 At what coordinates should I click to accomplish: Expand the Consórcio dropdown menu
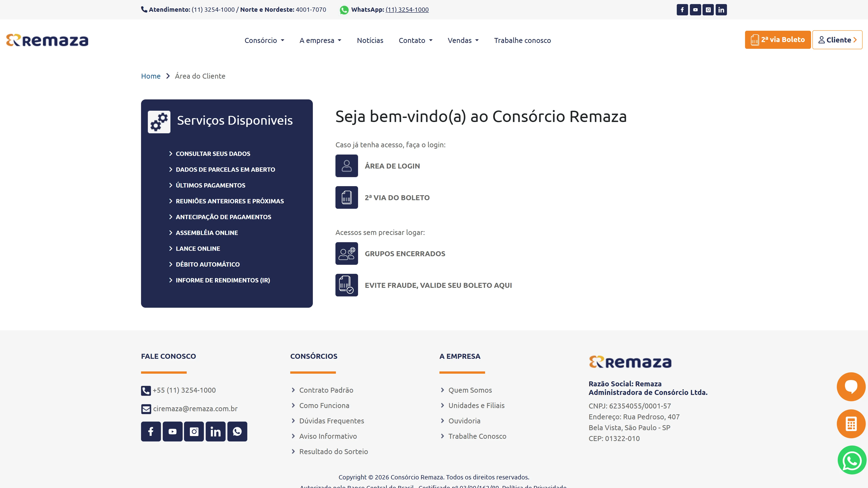[x=264, y=40]
